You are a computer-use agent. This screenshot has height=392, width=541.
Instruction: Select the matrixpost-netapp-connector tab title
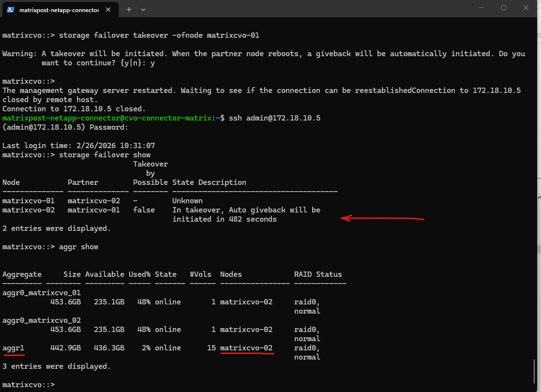[59, 10]
